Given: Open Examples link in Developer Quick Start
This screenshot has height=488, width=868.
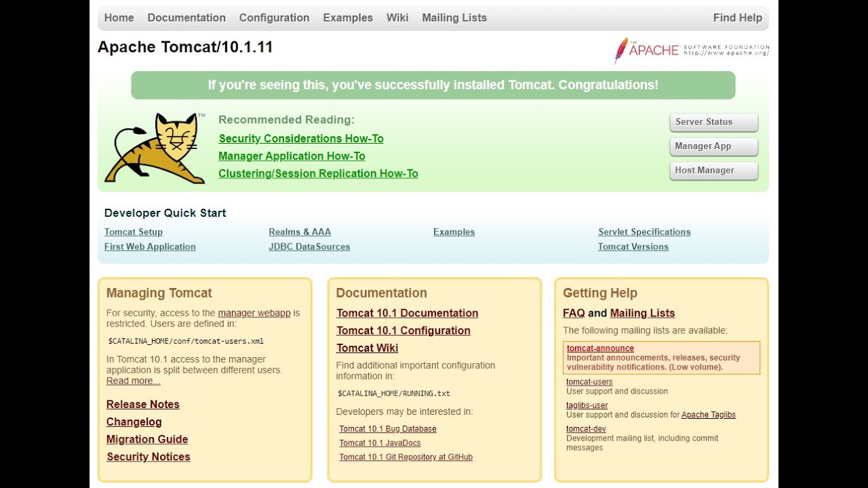Looking at the screenshot, I should coord(454,232).
